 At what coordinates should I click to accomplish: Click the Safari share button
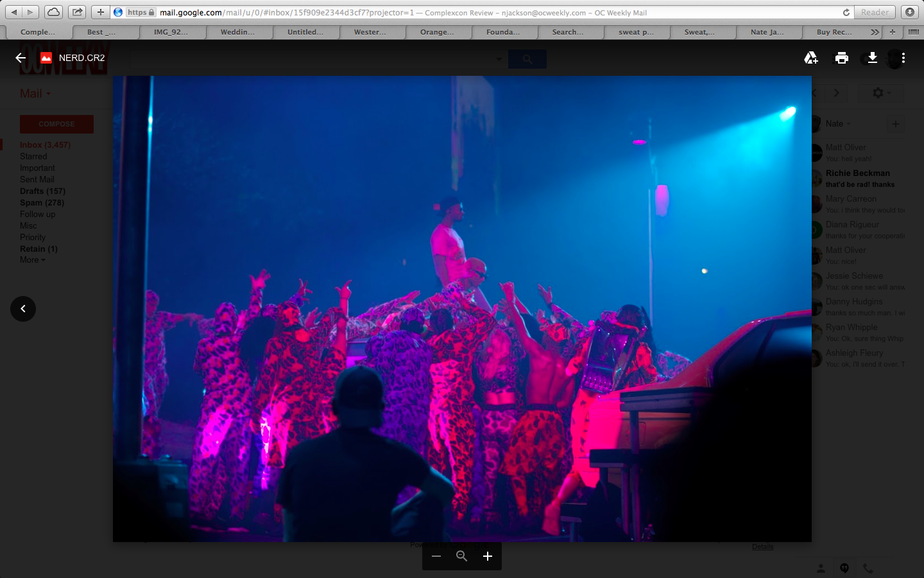pyautogui.click(x=77, y=12)
